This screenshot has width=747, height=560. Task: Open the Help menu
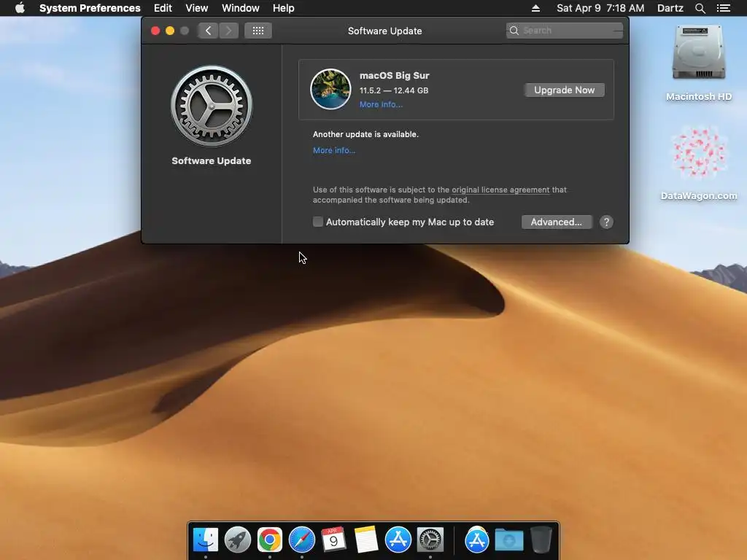[284, 8]
